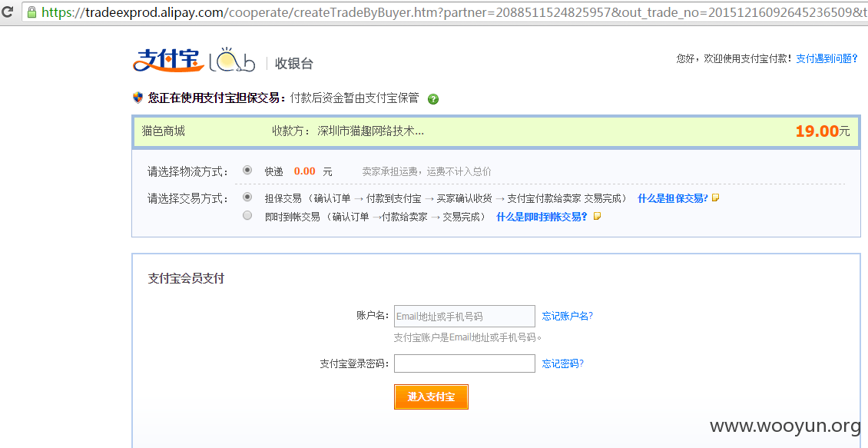Click the 忘记账户名? link
Viewport: 868px width, 448px height.
pos(568,316)
